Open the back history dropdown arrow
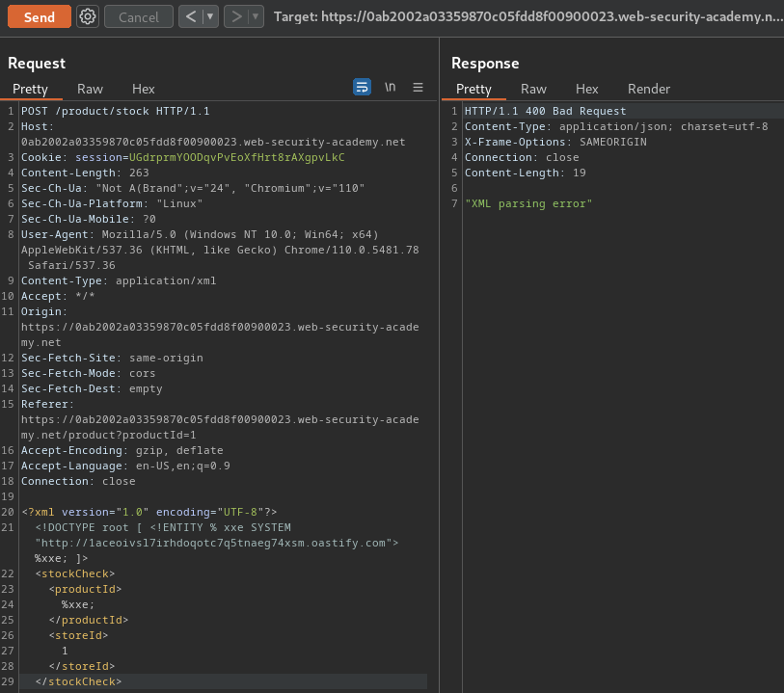The image size is (784, 693). coord(210,17)
